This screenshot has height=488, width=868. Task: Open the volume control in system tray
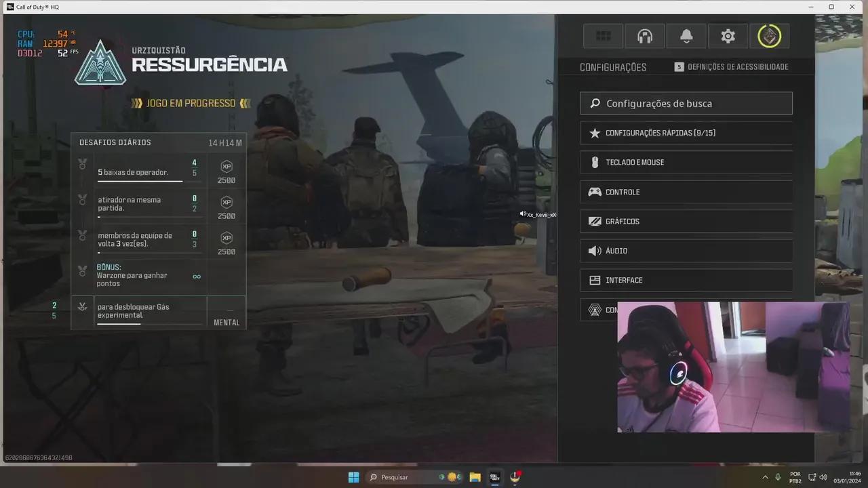(823, 477)
